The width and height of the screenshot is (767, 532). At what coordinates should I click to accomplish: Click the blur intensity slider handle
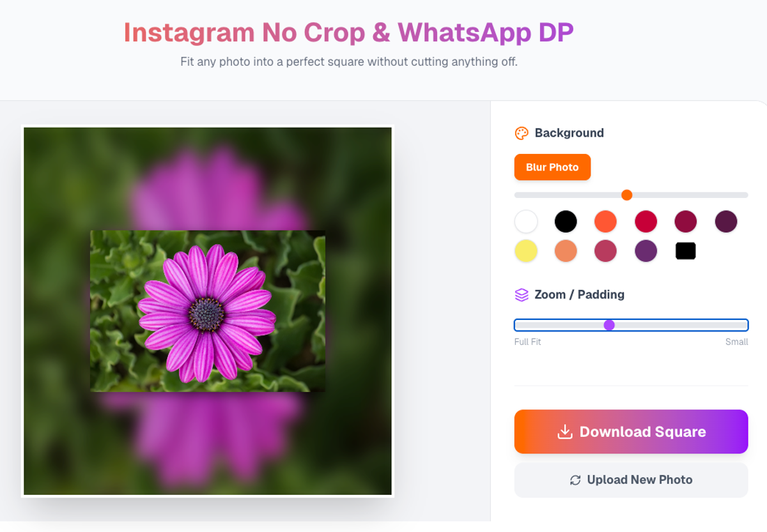(x=627, y=195)
